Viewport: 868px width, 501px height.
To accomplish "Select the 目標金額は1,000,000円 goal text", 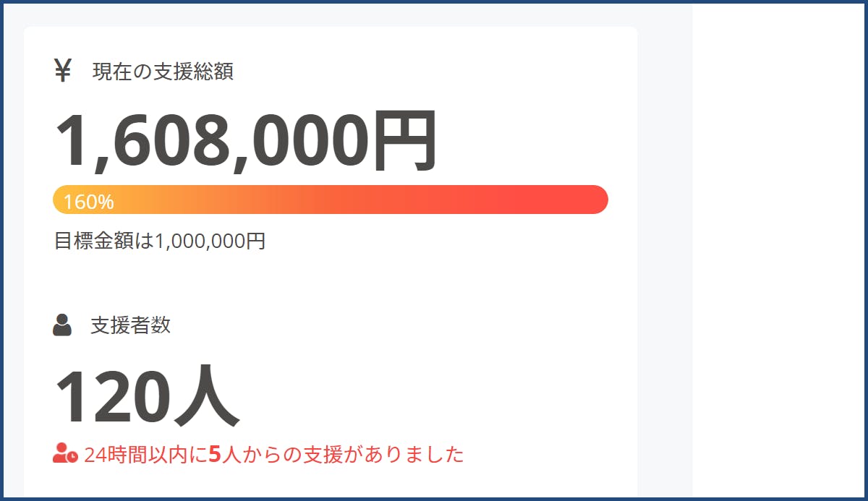I will (x=160, y=241).
